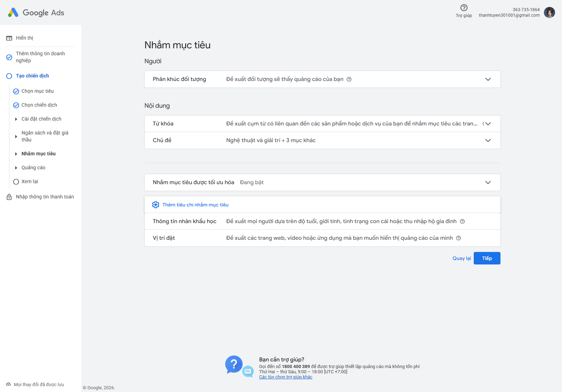This screenshot has height=392, width=562.
Task: Open the Hiển thị sidebar item
Action: (x=25, y=38)
